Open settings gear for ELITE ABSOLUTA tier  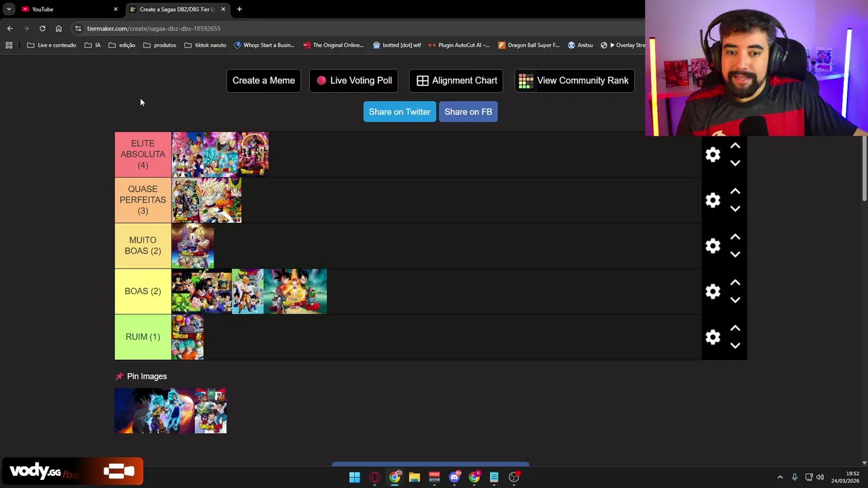click(713, 155)
